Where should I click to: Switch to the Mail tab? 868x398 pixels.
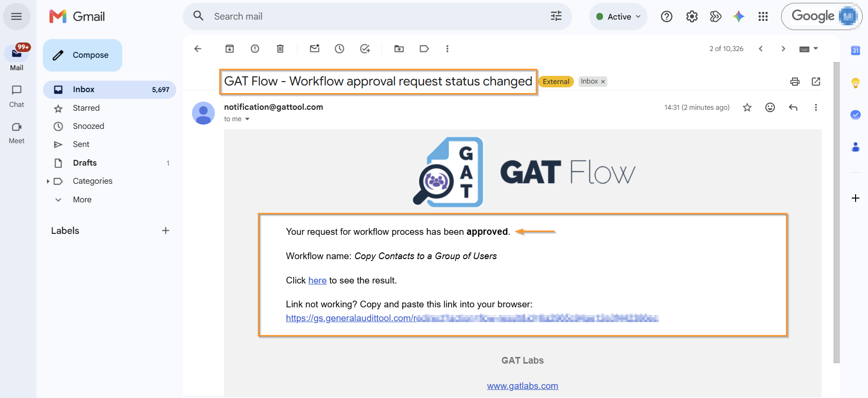17,57
